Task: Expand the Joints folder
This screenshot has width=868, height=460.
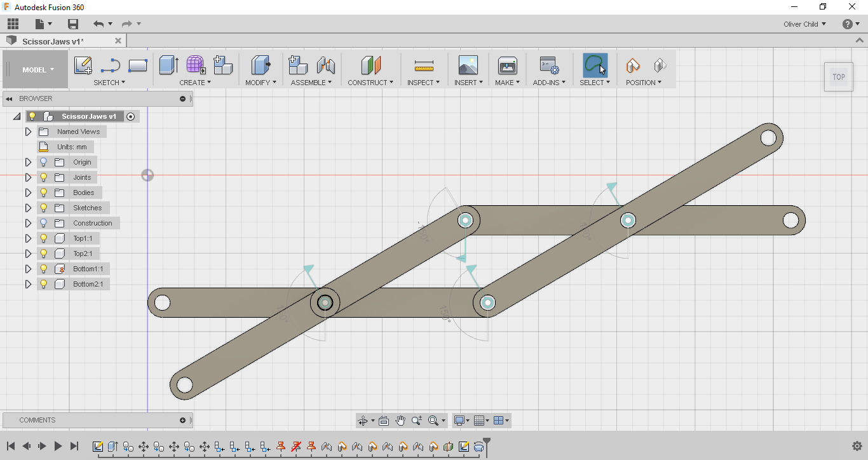Action: 28,177
